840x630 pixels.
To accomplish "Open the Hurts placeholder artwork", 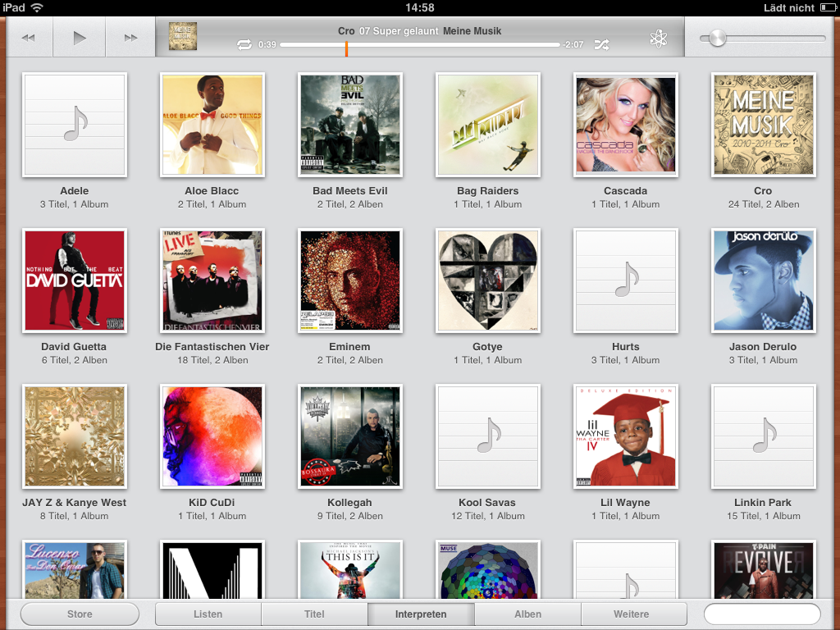I will (x=626, y=281).
